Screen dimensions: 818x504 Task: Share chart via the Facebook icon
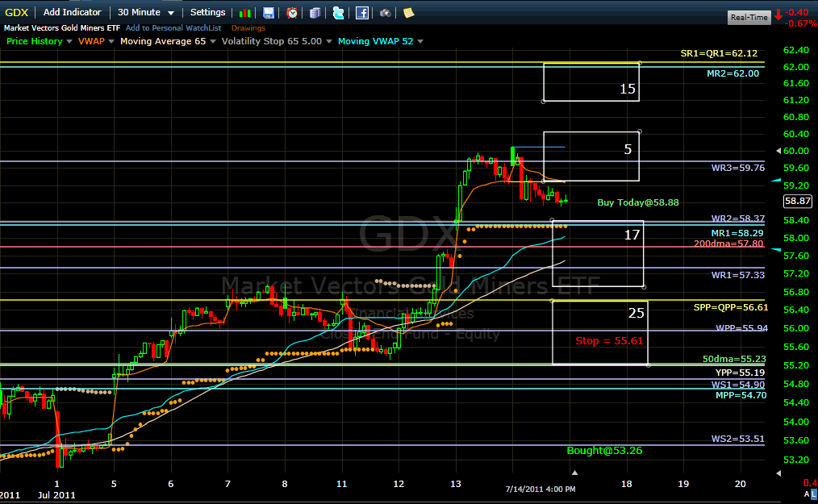pyautogui.click(x=362, y=13)
